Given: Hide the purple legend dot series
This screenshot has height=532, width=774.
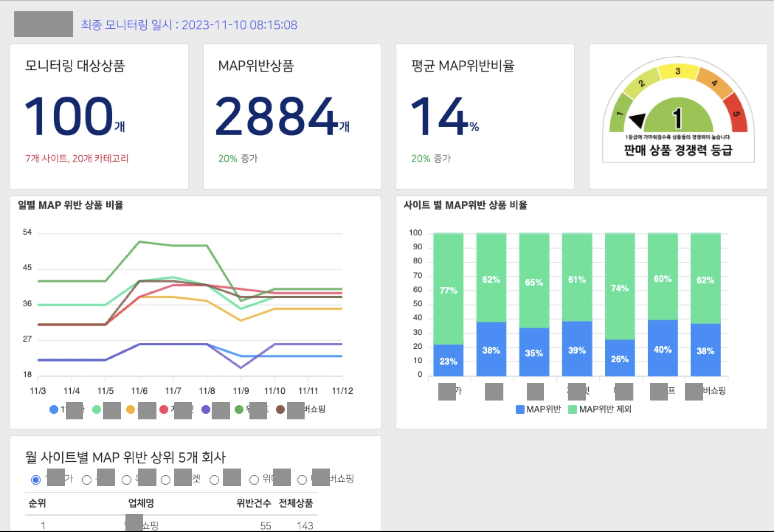Looking at the screenshot, I should 206,410.
